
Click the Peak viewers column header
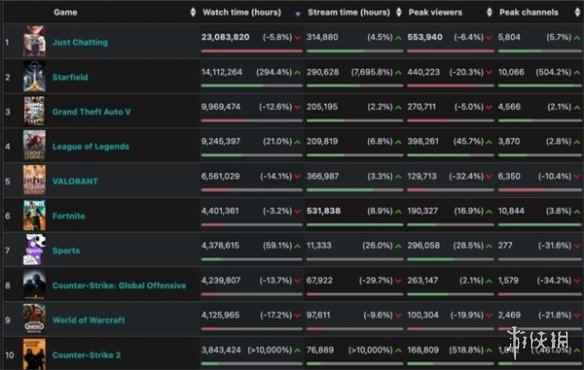[x=435, y=12]
